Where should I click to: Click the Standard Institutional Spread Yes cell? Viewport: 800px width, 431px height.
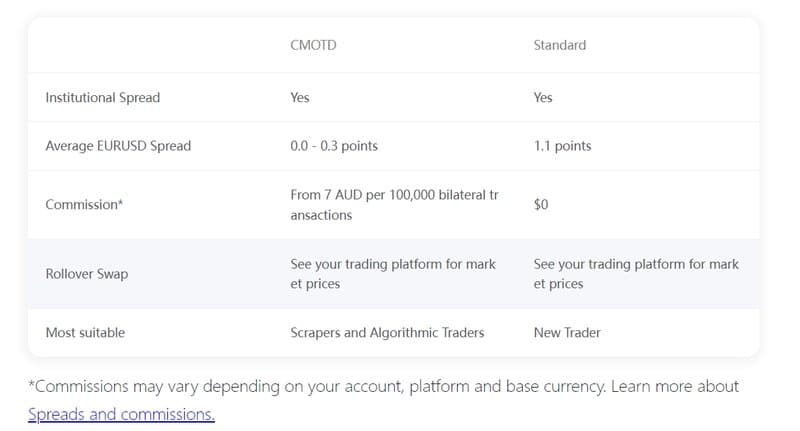(543, 97)
